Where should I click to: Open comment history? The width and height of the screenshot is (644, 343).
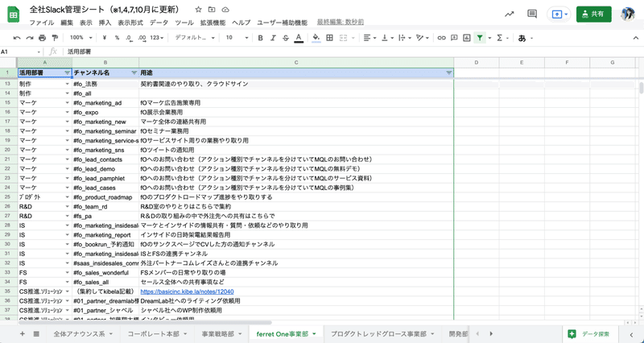point(532,14)
